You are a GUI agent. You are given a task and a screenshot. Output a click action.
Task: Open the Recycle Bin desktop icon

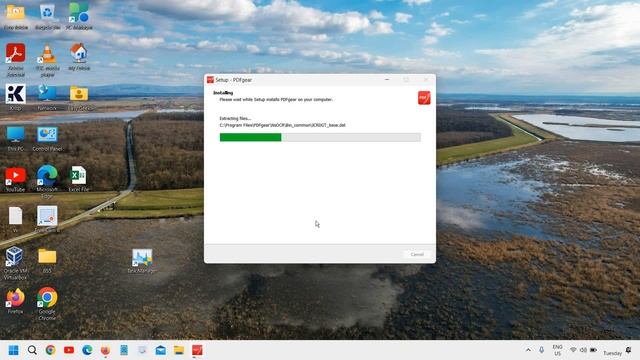(x=47, y=16)
